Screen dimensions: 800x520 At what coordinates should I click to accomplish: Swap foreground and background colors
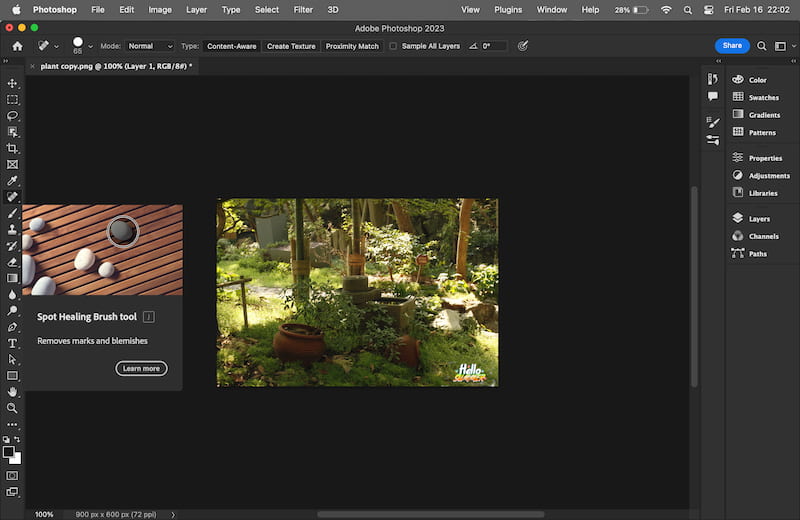tap(17, 439)
